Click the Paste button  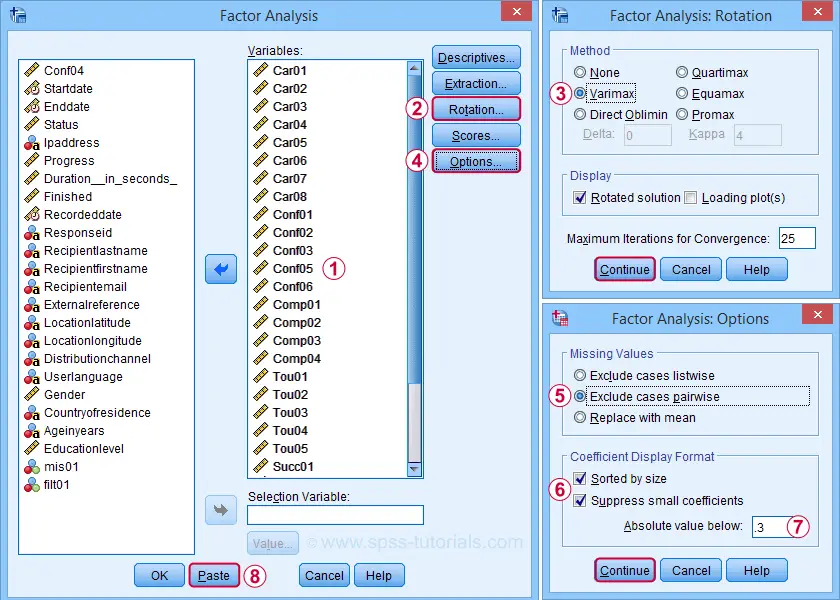(214, 575)
